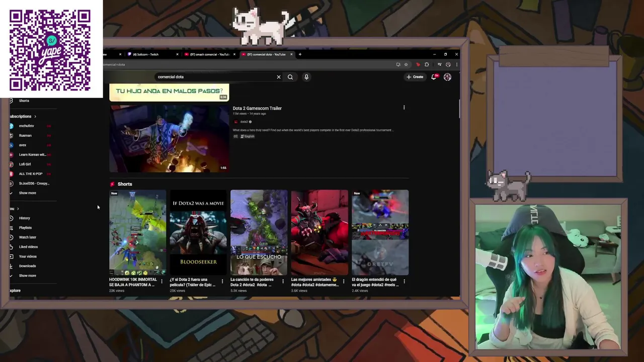Click the red extension icon in toolbar
This screenshot has width=644, height=362.
tap(418, 64)
